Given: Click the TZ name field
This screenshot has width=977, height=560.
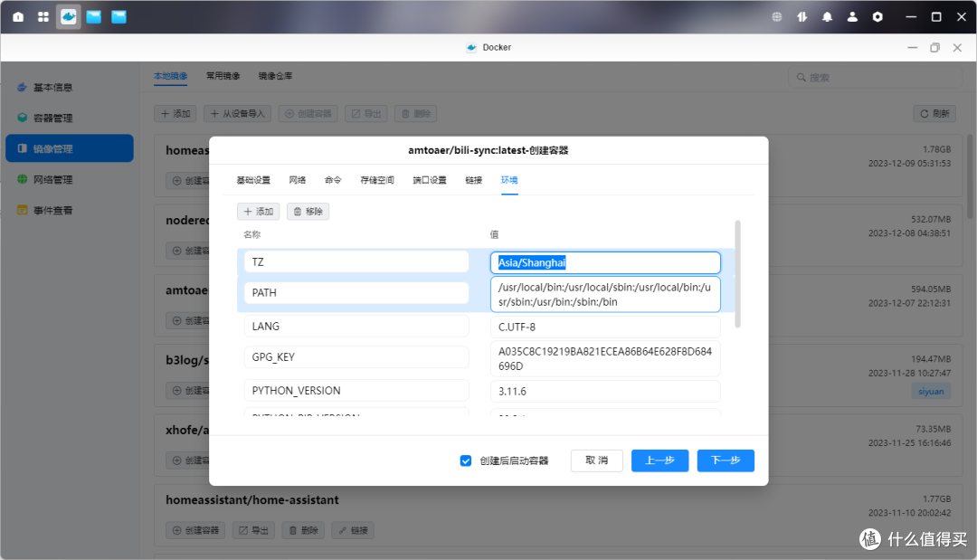Looking at the screenshot, I should click(x=356, y=261).
